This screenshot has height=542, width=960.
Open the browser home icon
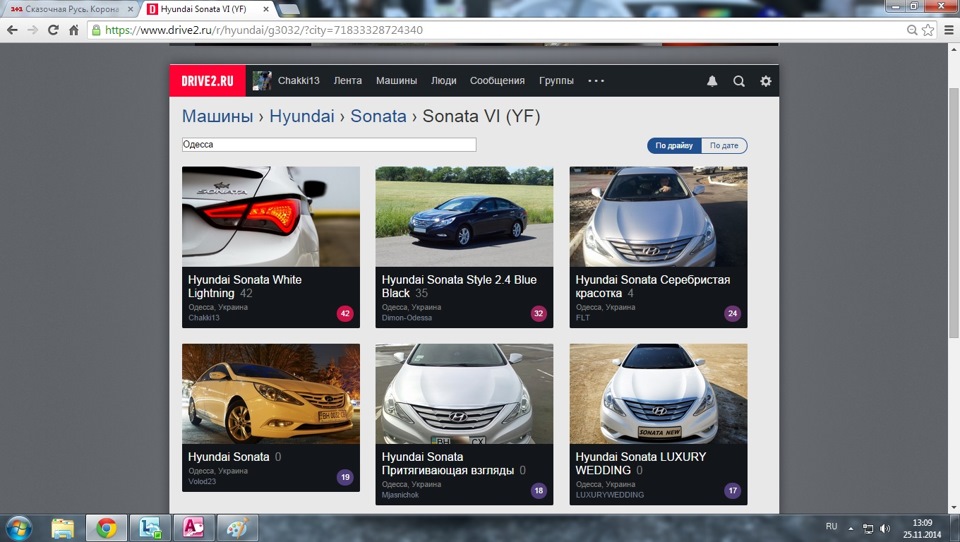pos(73,30)
